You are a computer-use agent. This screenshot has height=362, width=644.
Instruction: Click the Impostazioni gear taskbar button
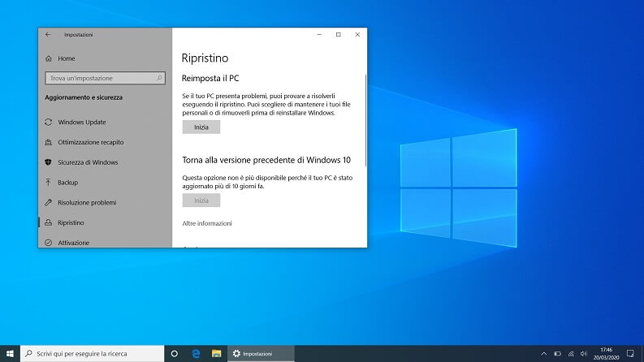pos(261,354)
